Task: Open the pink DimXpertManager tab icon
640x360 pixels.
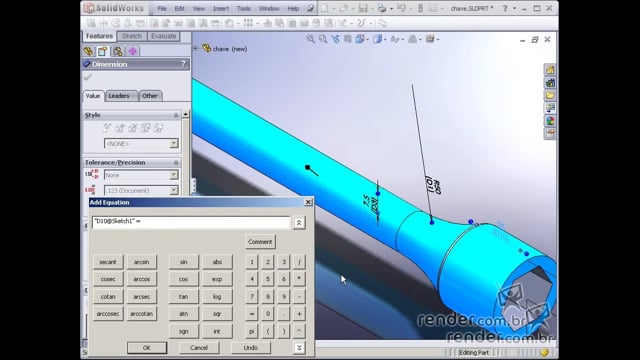Action: [132, 51]
